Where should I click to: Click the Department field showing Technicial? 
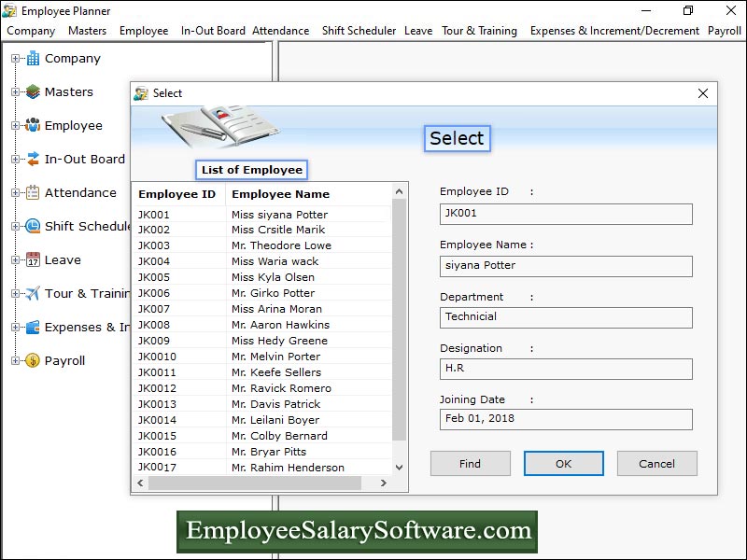pos(566,317)
